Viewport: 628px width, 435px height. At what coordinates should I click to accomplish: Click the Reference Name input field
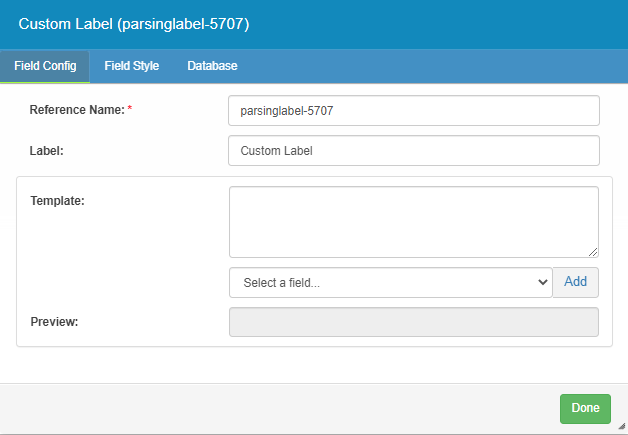click(x=413, y=111)
